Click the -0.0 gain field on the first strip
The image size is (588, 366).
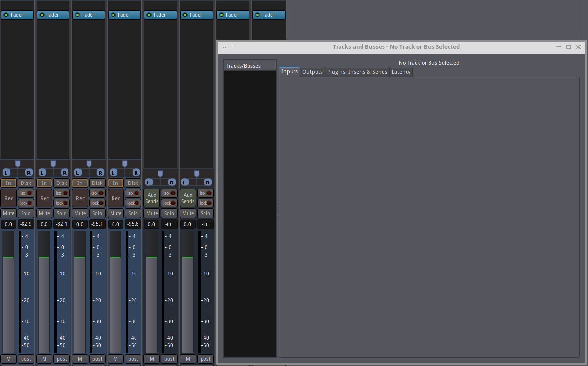pyautogui.click(x=8, y=224)
